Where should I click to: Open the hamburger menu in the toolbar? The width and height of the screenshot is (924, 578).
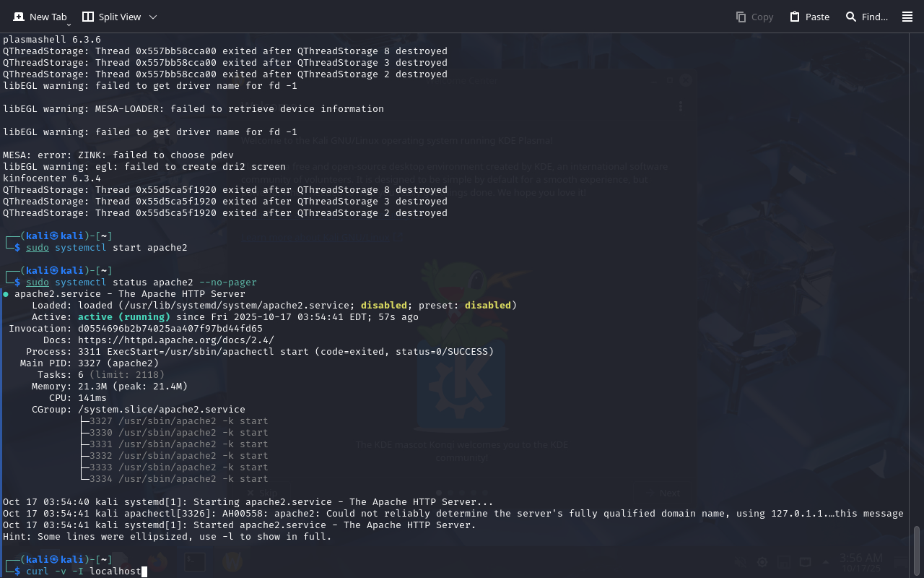(907, 17)
